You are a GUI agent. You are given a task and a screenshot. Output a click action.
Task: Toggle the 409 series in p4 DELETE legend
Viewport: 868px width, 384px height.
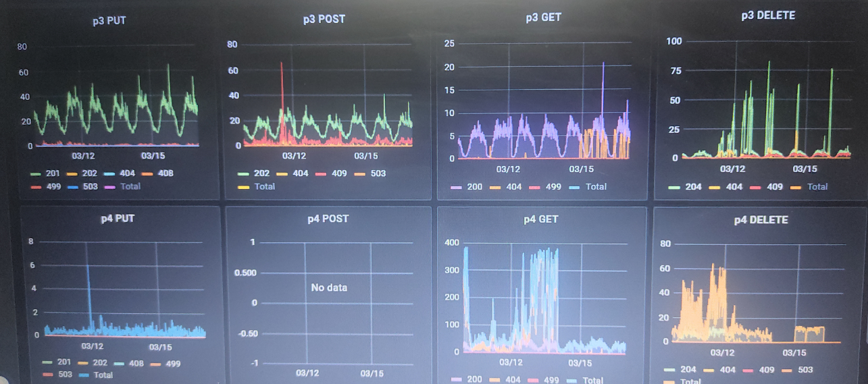click(x=759, y=369)
